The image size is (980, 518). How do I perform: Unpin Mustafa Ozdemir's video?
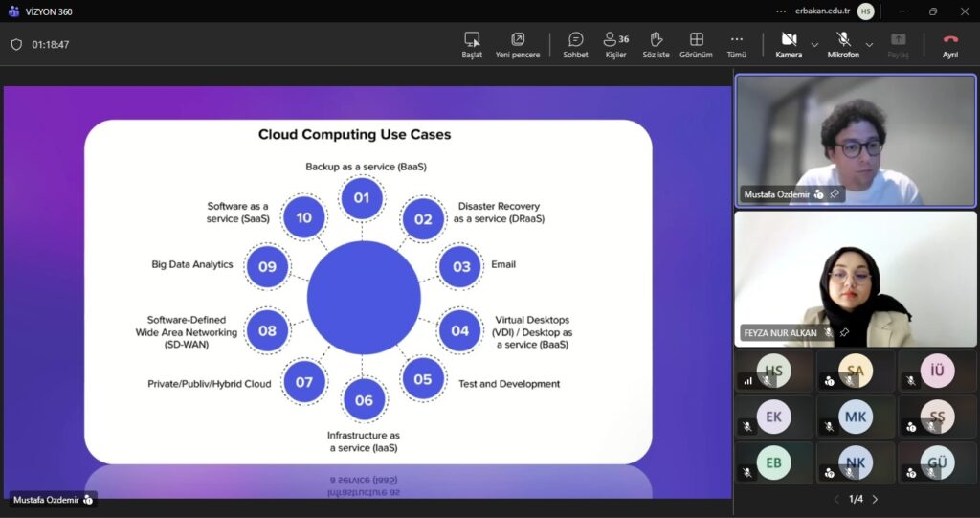click(x=835, y=194)
